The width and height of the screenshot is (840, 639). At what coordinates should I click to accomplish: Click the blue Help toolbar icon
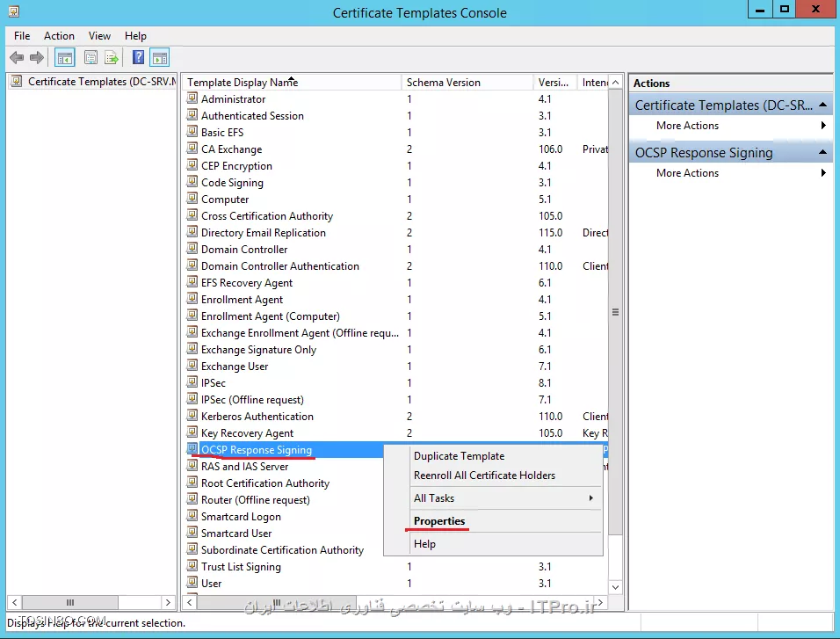click(138, 57)
